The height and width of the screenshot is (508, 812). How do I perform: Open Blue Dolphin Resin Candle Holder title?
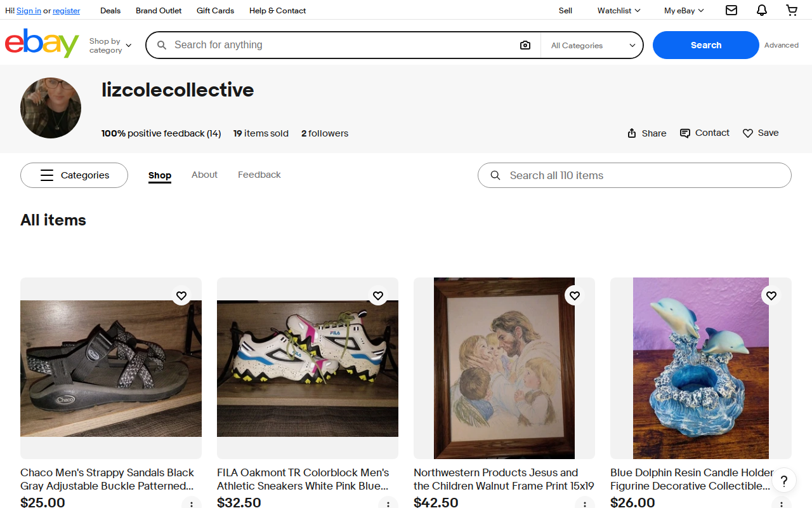point(691,479)
